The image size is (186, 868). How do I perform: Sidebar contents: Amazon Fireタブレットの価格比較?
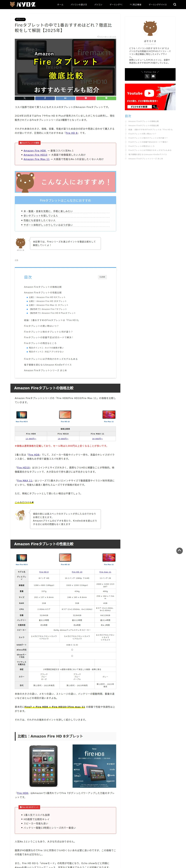pos(143,121)
